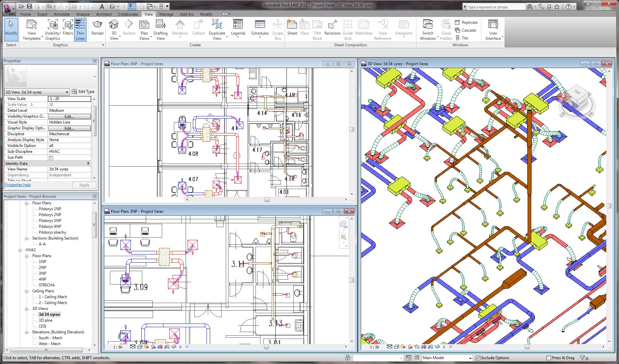This screenshot has width=619, height=364.
Task: Open the Manage ribbon tab
Action: 166,14
